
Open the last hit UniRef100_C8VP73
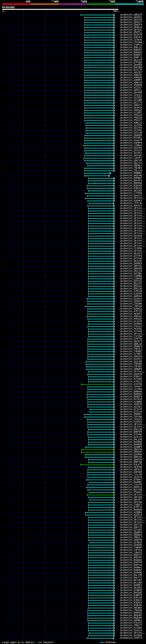(131, 638)
